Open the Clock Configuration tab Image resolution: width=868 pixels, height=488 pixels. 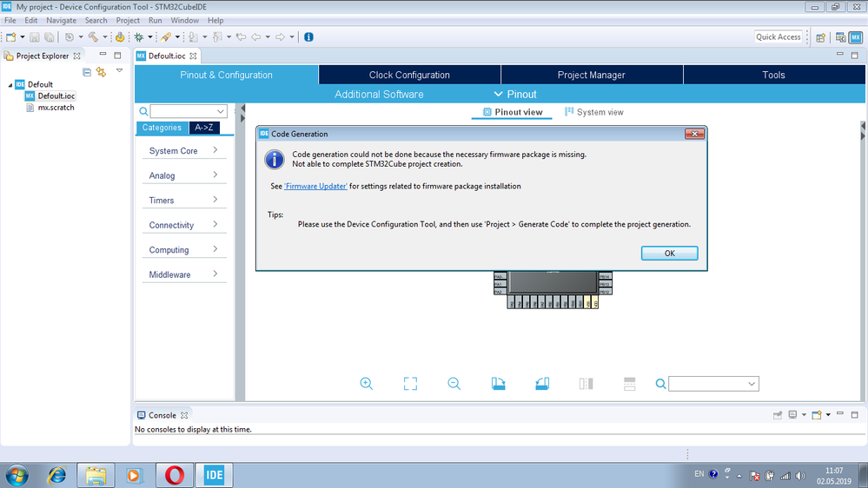pyautogui.click(x=409, y=75)
